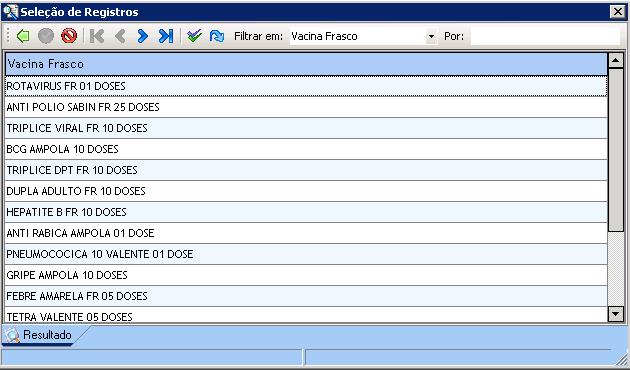
Task: Click the Vacina Frasco filter combo box
Action: [x=363, y=37]
